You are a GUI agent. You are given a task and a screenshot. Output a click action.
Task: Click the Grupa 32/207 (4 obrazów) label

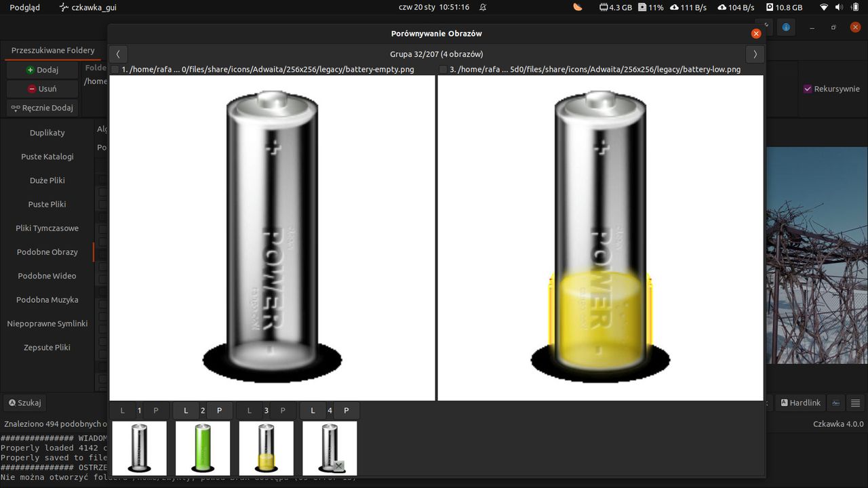click(437, 54)
